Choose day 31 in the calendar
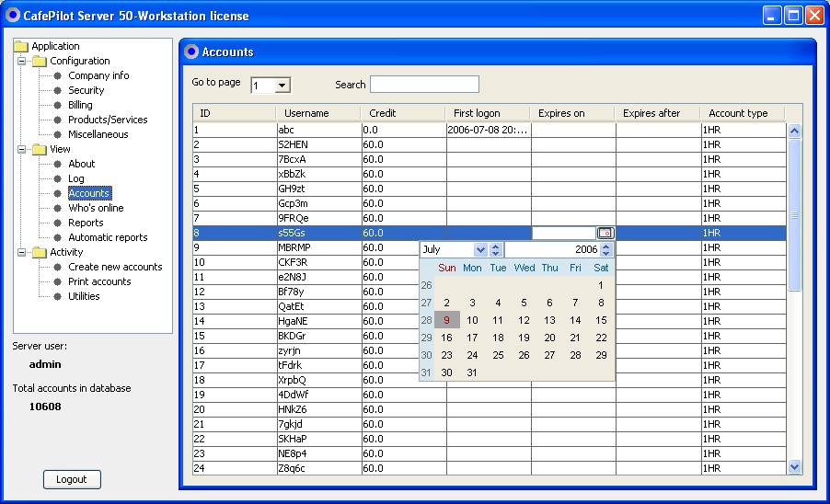The image size is (830, 504). 472,372
